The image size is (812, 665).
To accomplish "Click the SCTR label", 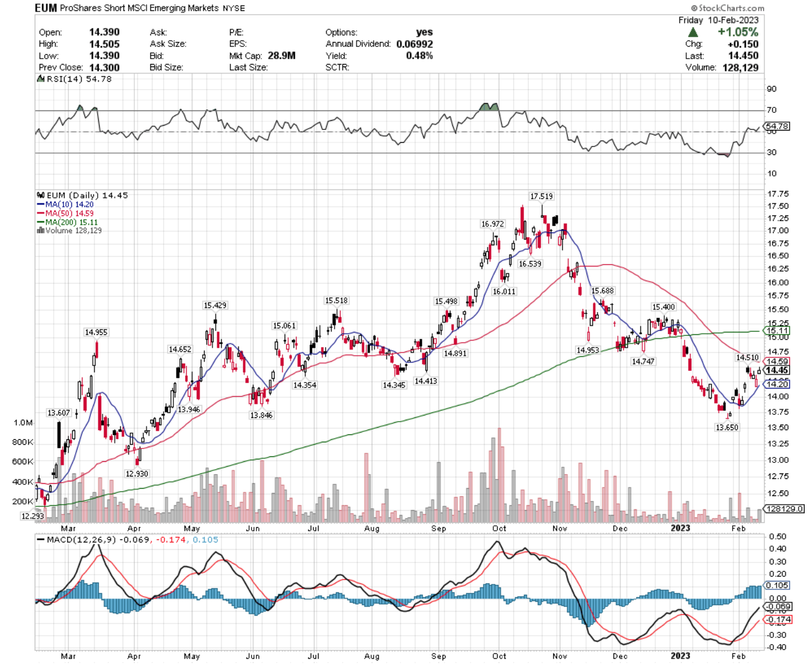I will pyautogui.click(x=337, y=68).
